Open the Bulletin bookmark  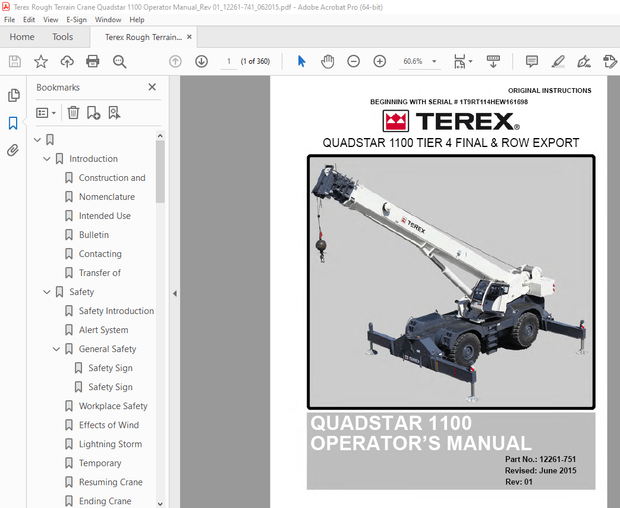point(94,235)
